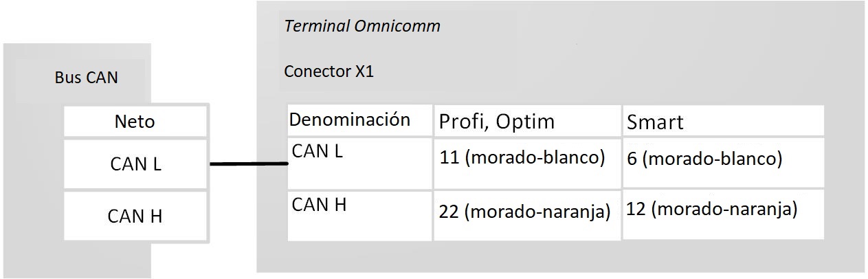Image resolution: width=868 pixels, height=279 pixels.
Task: Click the Terminal Omnicomm italic title
Action: coord(361,27)
